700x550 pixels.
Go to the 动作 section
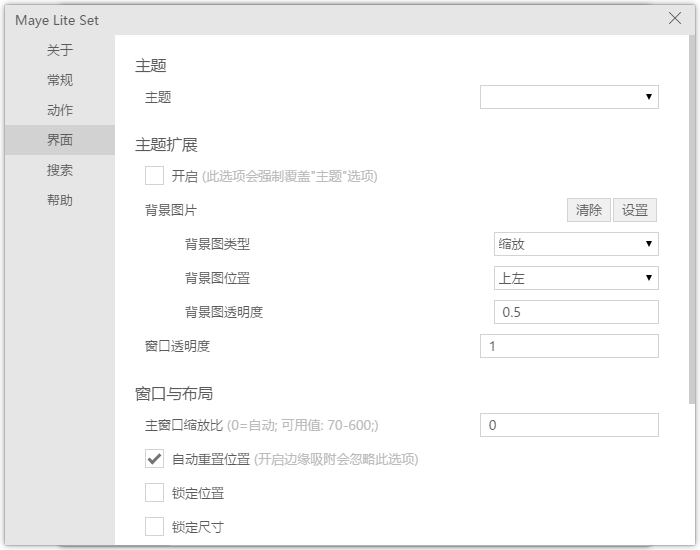tap(60, 110)
